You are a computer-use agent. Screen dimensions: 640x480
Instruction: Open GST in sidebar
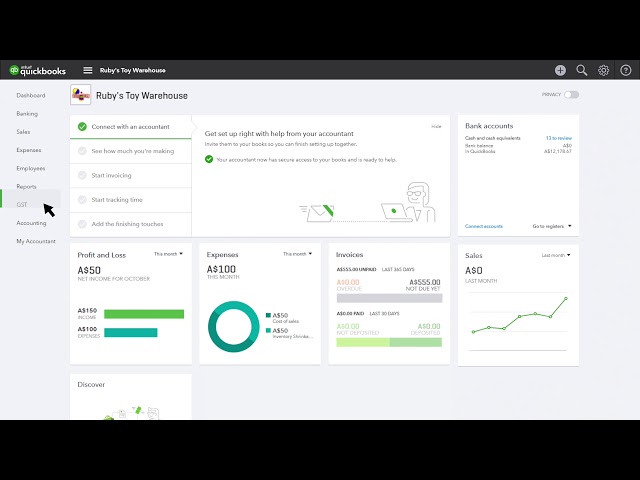pyautogui.click(x=22, y=204)
